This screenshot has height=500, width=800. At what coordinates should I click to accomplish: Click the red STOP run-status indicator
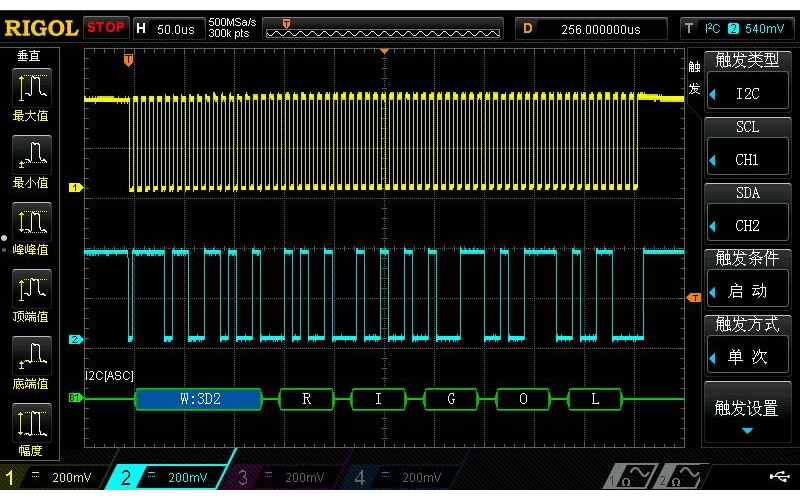[x=106, y=28]
